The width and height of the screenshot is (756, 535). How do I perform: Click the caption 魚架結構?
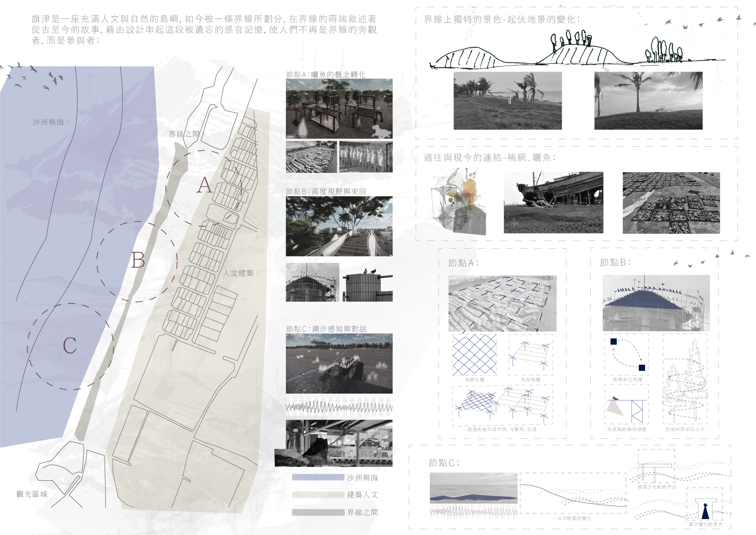(531, 380)
